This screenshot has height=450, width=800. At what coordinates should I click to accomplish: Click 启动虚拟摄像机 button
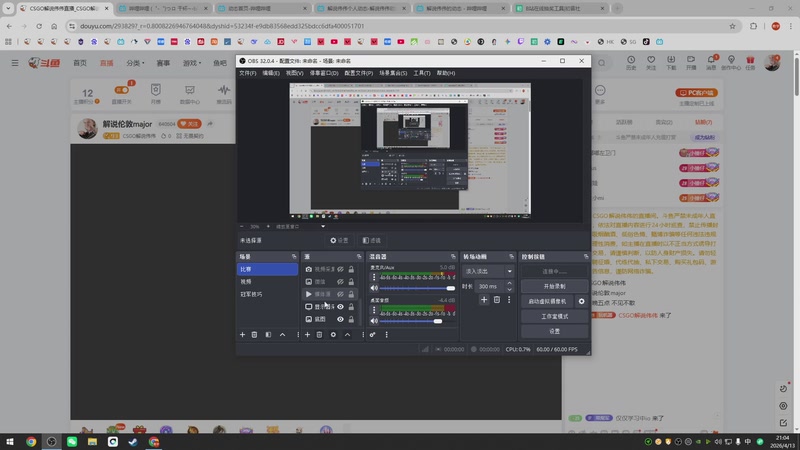tap(548, 302)
